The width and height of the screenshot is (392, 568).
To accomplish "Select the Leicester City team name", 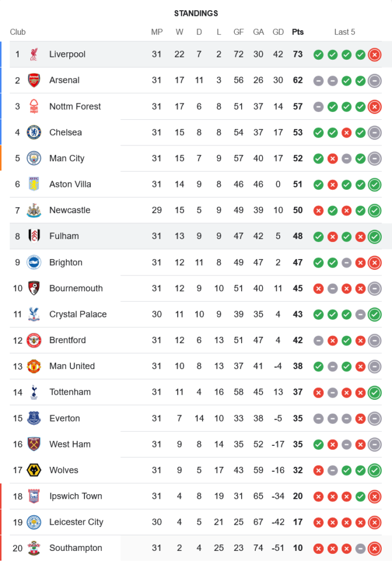I will (x=76, y=522).
